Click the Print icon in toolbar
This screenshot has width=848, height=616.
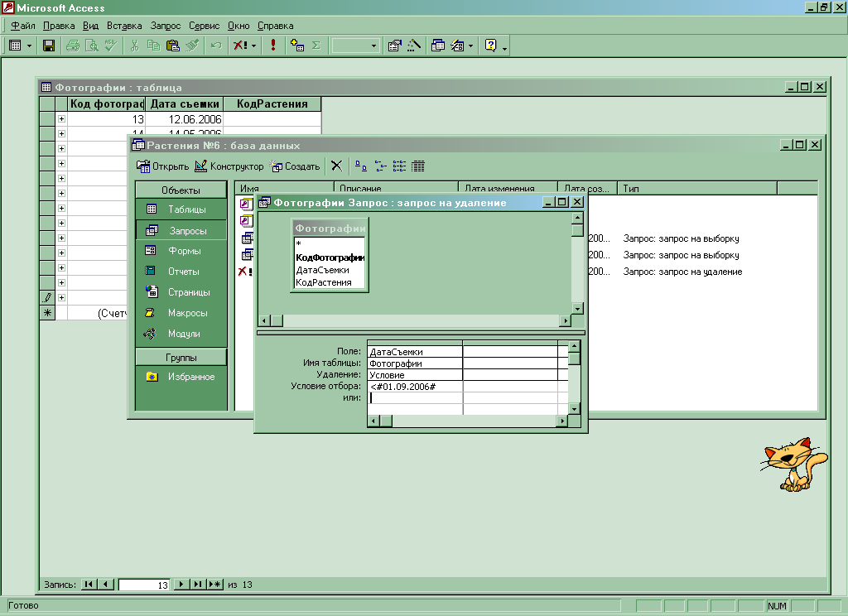73,46
